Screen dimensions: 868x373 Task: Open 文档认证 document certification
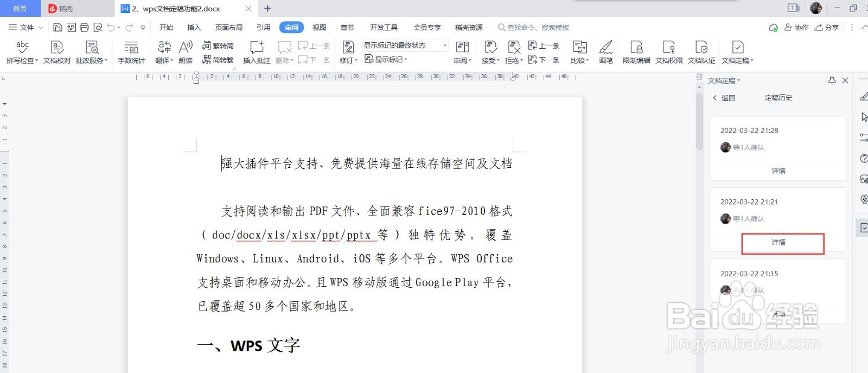click(x=701, y=52)
